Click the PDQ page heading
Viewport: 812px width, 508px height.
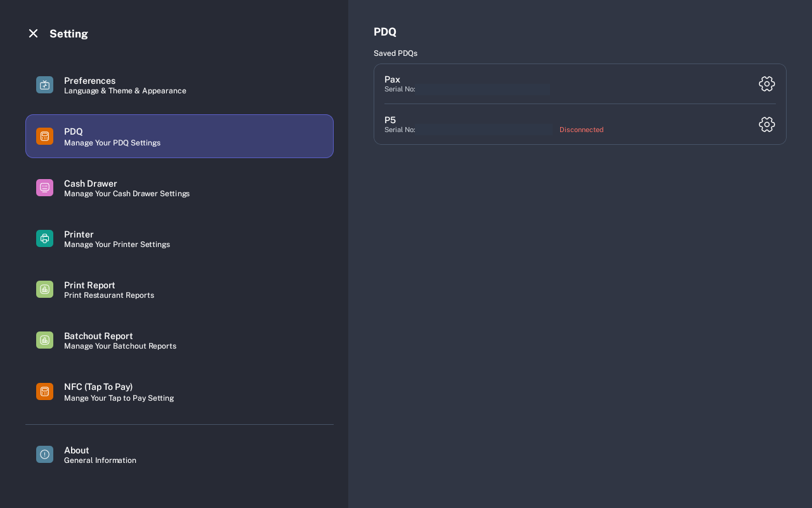(x=385, y=32)
